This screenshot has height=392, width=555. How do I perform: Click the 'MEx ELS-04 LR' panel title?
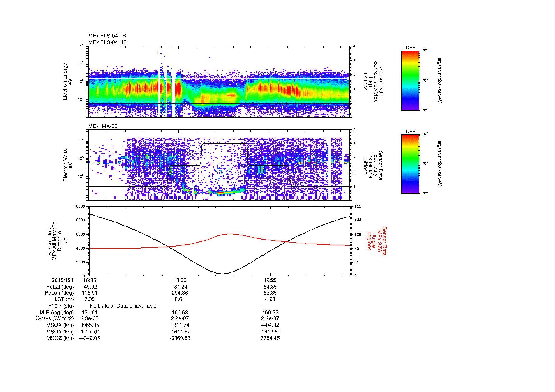(x=107, y=36)
